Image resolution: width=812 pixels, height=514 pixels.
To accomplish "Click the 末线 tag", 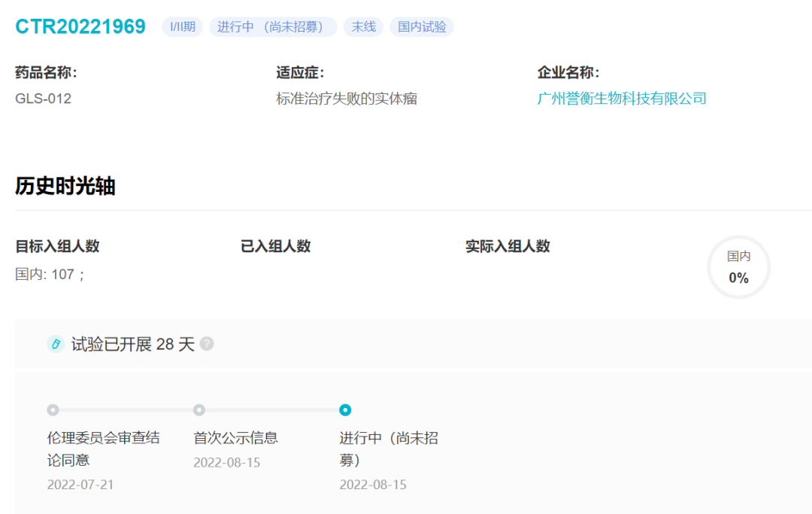I will pyautogui.click(x=364, y=27).
